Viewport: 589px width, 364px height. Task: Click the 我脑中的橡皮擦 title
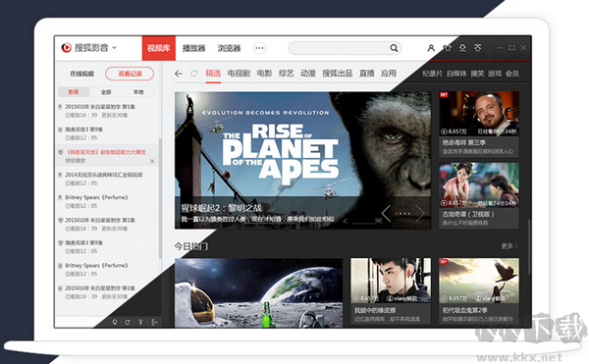click(x=375, y=310)
